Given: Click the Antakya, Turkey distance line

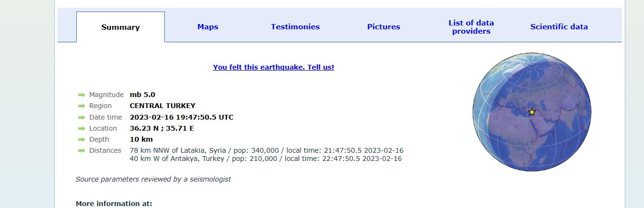Looking at the screenshot, I should 266,159.
